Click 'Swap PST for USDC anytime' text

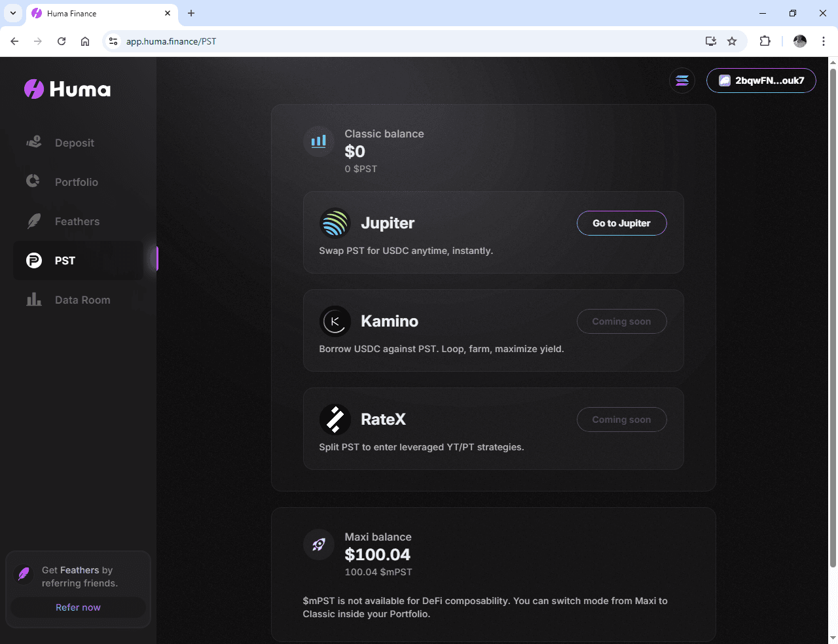(406, 251)
